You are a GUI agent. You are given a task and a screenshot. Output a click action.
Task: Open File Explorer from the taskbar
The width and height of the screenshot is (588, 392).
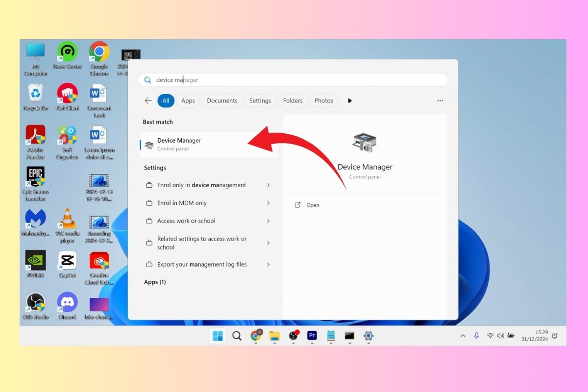tap(274, 336)
